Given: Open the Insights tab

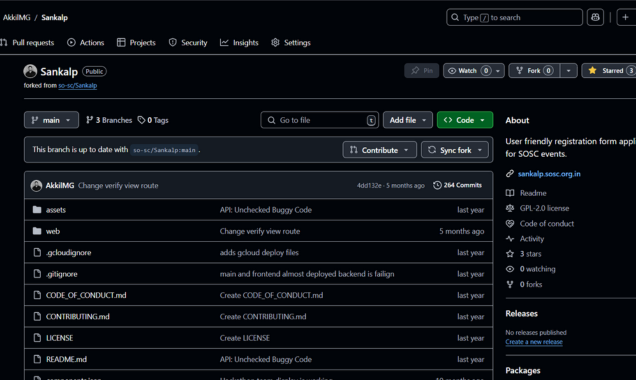Looking at the screenshot, I should coord(239,43).
